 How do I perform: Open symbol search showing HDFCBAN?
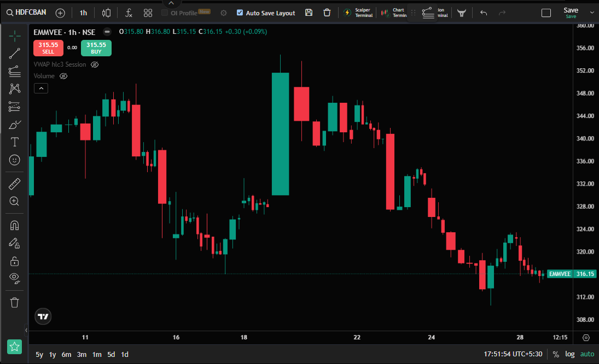click(x=26, y=13)
